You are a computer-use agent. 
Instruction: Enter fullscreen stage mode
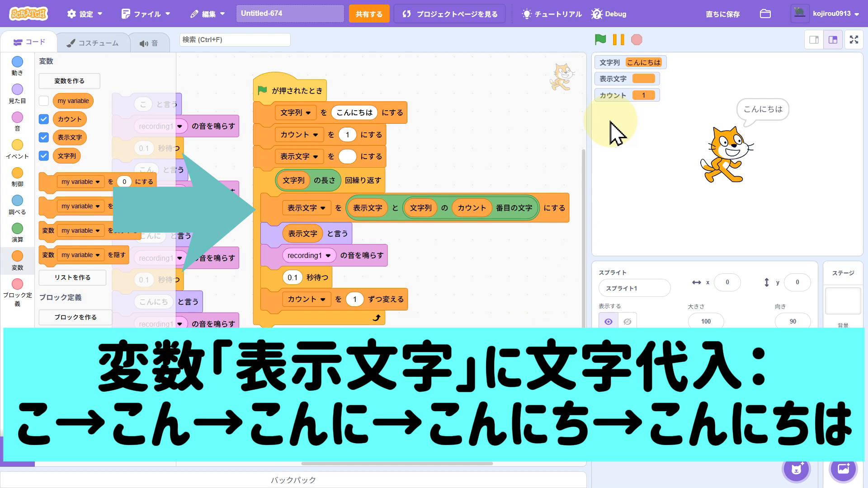854,40
